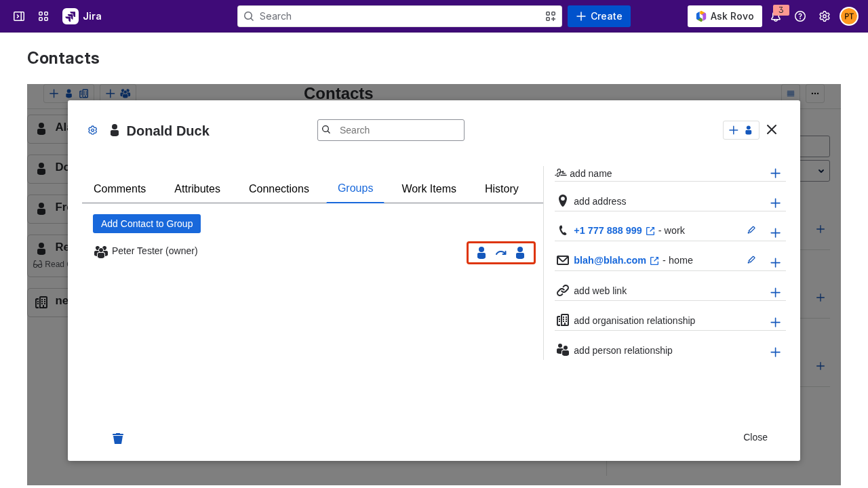
Task: Click the background add-group toolbar button
Action: (118, 94)
